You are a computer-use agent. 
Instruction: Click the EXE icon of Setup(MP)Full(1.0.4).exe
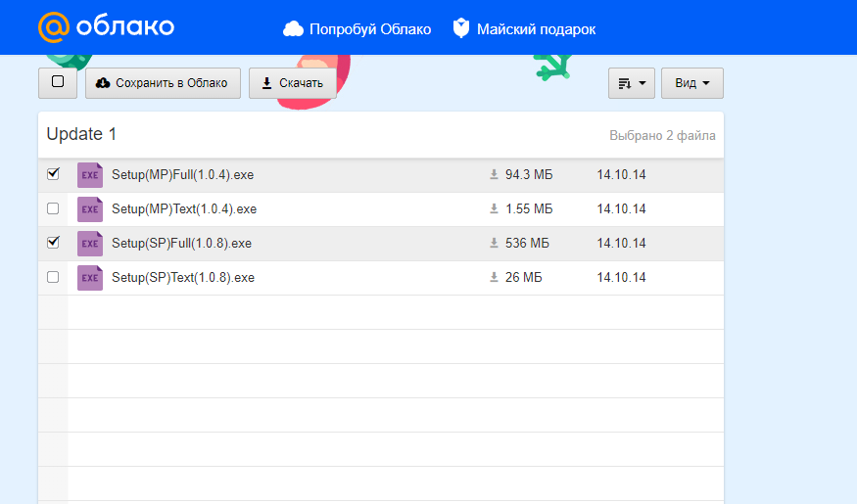(x=90, y=175)
